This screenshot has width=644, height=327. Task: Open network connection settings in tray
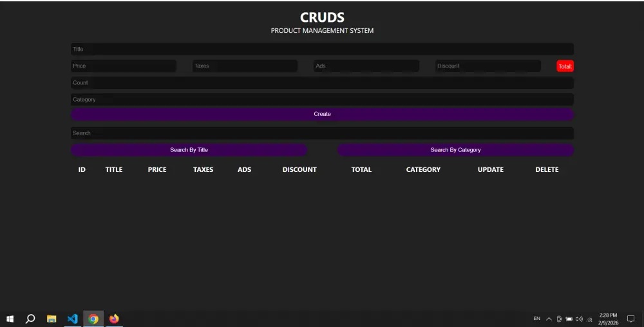click(x=590, y=319)
